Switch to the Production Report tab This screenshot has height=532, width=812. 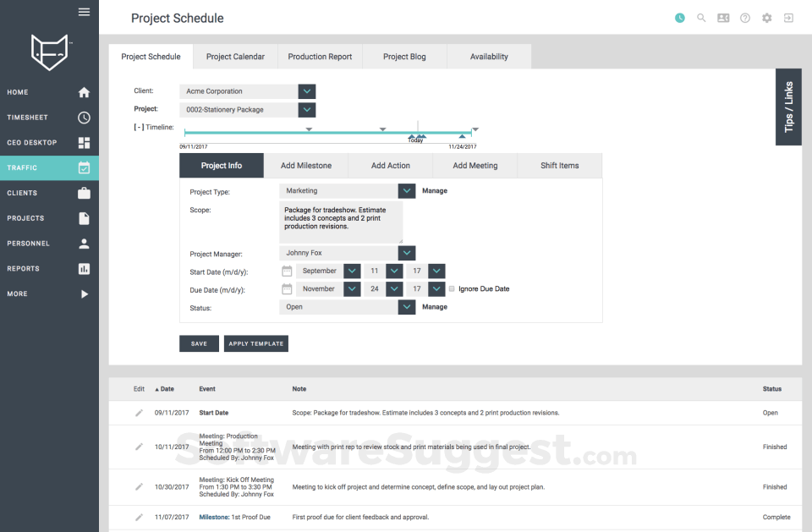tap(320, 56)
